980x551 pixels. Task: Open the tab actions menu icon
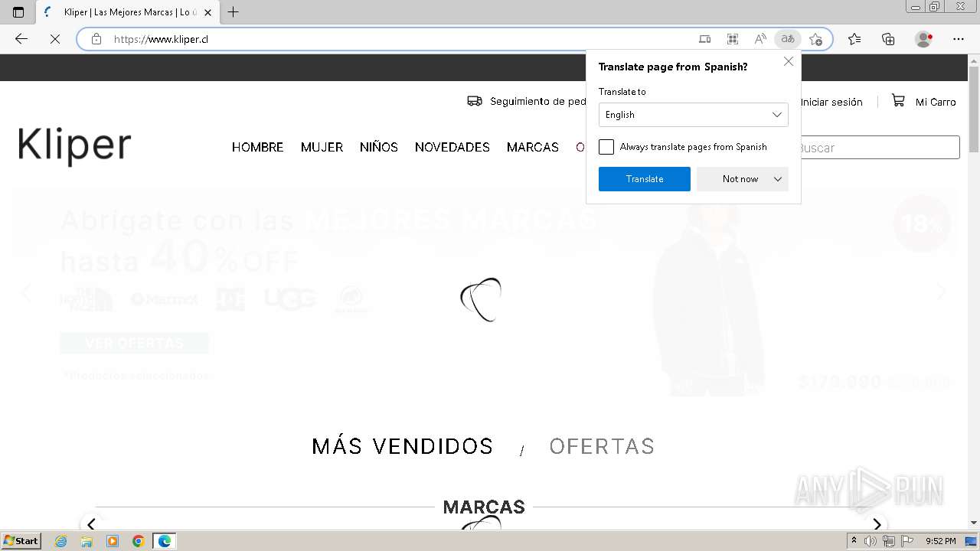tap(18, 12)
